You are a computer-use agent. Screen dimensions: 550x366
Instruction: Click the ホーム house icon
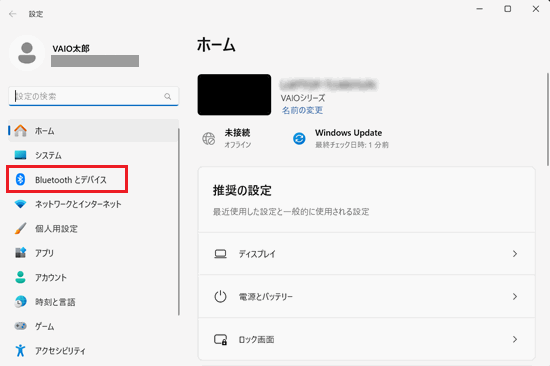point(20,131)
